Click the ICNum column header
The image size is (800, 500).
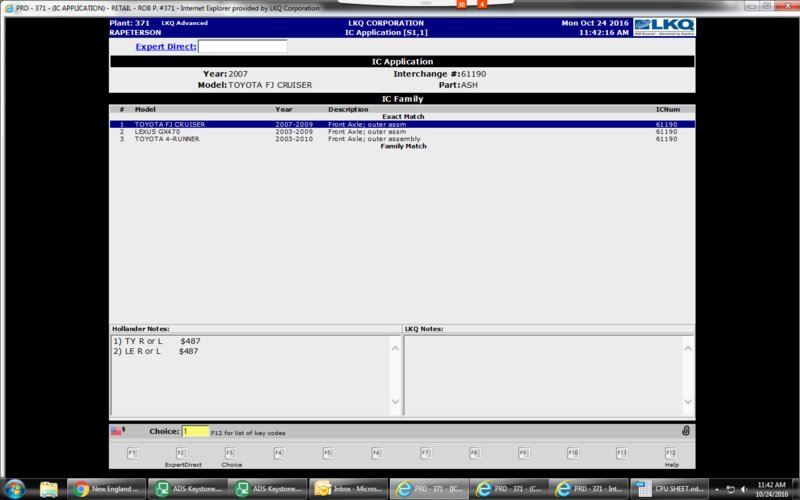(668, 109)
